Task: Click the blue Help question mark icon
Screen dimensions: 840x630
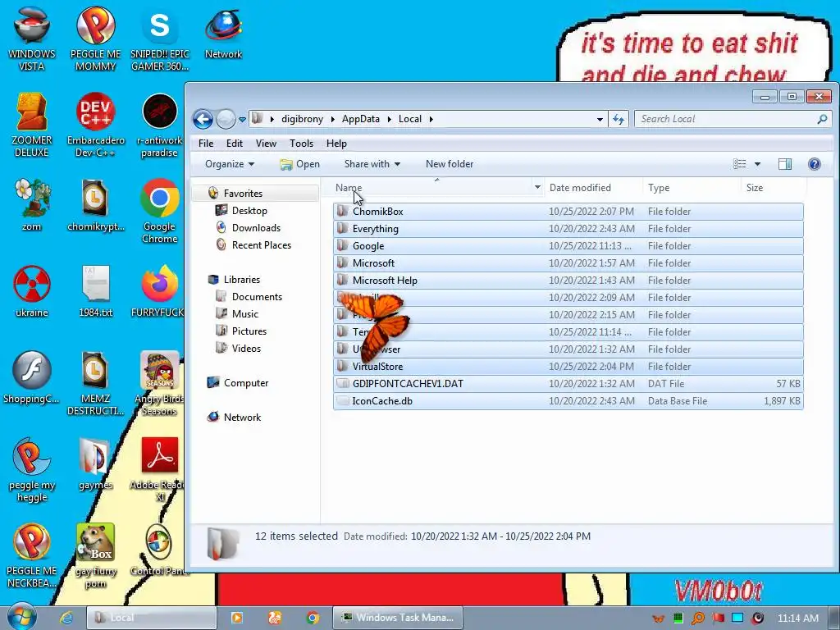Action: pos(815,164)
